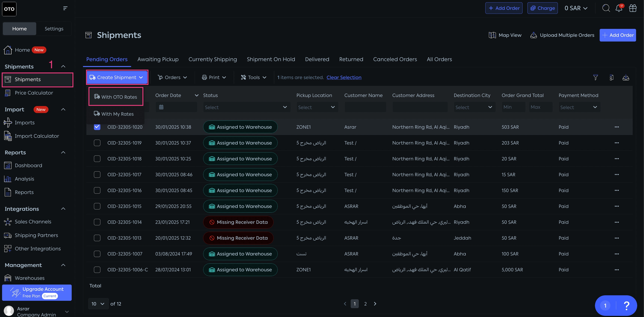644x317 pixels.
Task: Switch to Awaiting Pickup tab
Action: [x=158, y=59]
